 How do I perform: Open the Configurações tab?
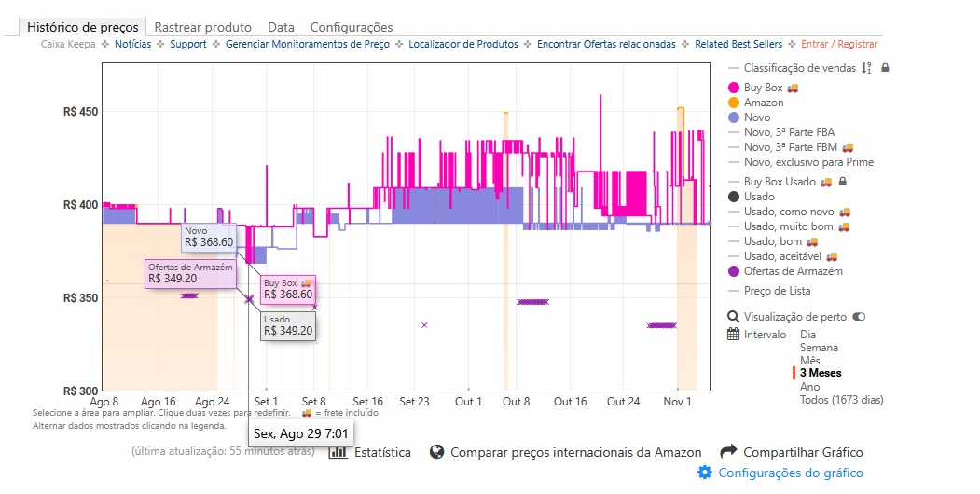[x=351, y=27]
